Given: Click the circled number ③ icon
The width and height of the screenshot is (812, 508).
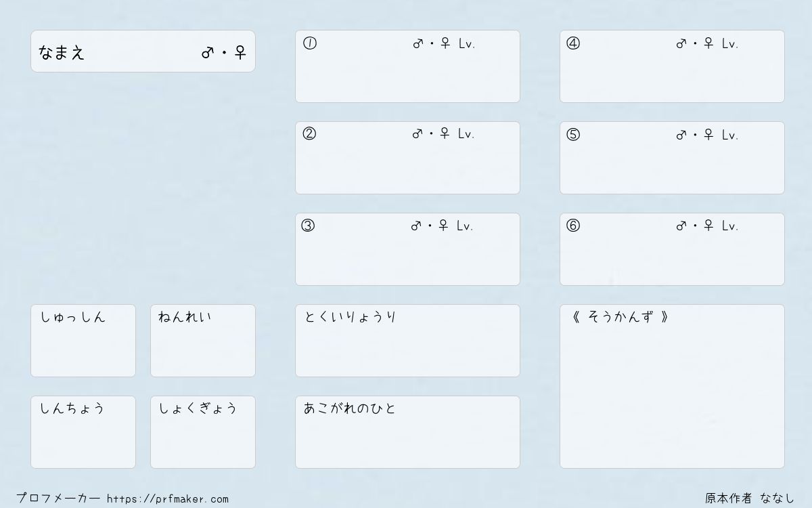Looking at the screenshot, I should [x=308, y=226].
